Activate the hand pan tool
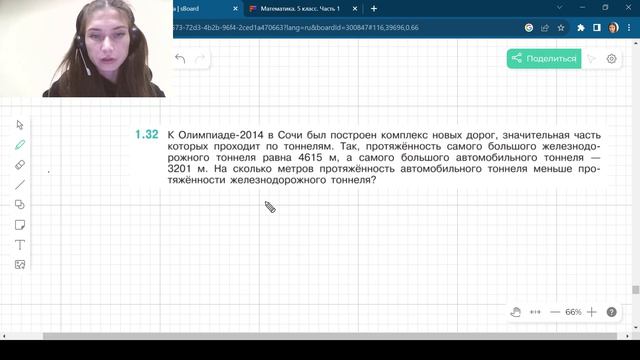640x360 pixels. coord(516,312)
